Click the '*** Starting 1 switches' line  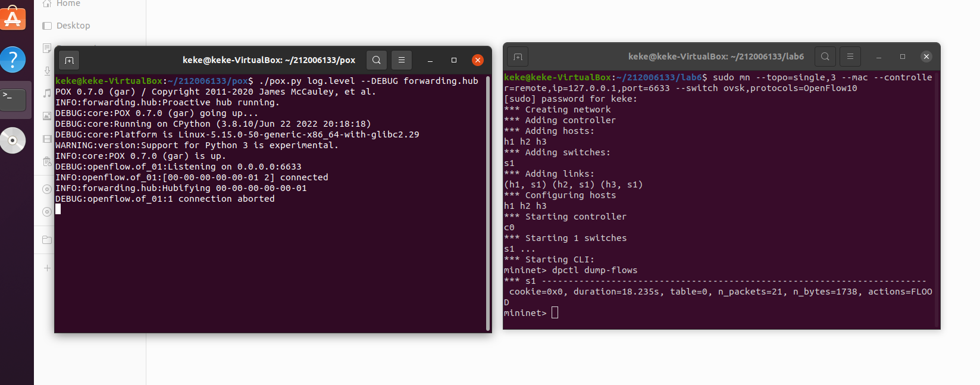click(x=565, y=238)
